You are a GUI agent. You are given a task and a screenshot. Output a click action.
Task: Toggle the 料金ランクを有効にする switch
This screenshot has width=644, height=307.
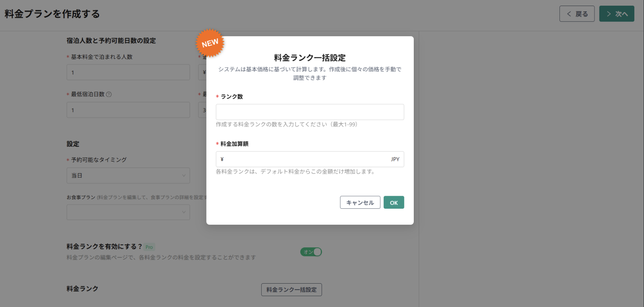point(311,252)
